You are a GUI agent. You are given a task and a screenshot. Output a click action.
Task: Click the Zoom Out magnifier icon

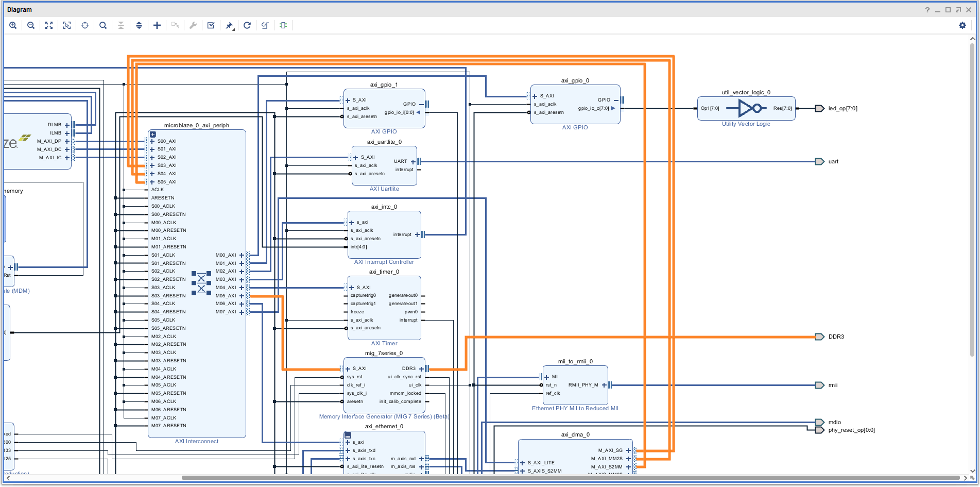[31, 25]
